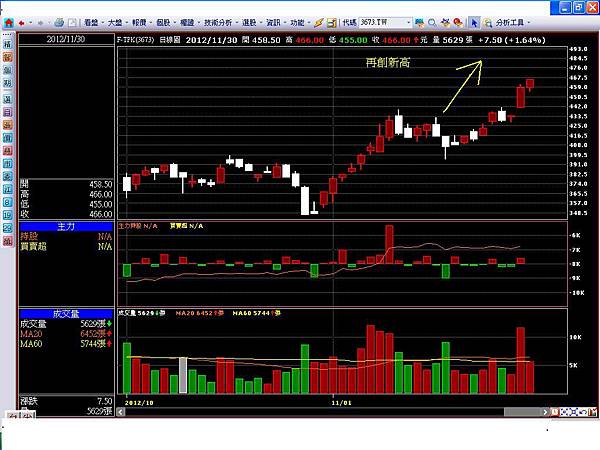The height and width of the screenshot is (450, 600).
Task: Select the arrow pointer tool
Action: (474, 23)
